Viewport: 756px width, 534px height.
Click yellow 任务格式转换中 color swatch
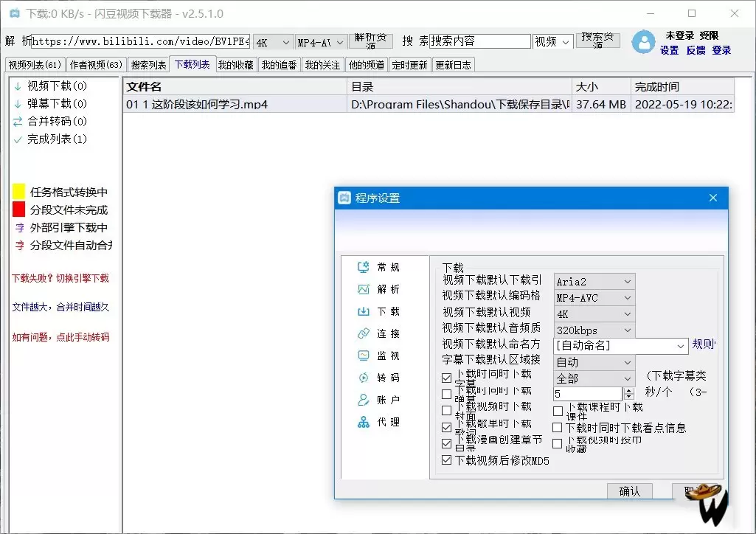click(18, 192)
